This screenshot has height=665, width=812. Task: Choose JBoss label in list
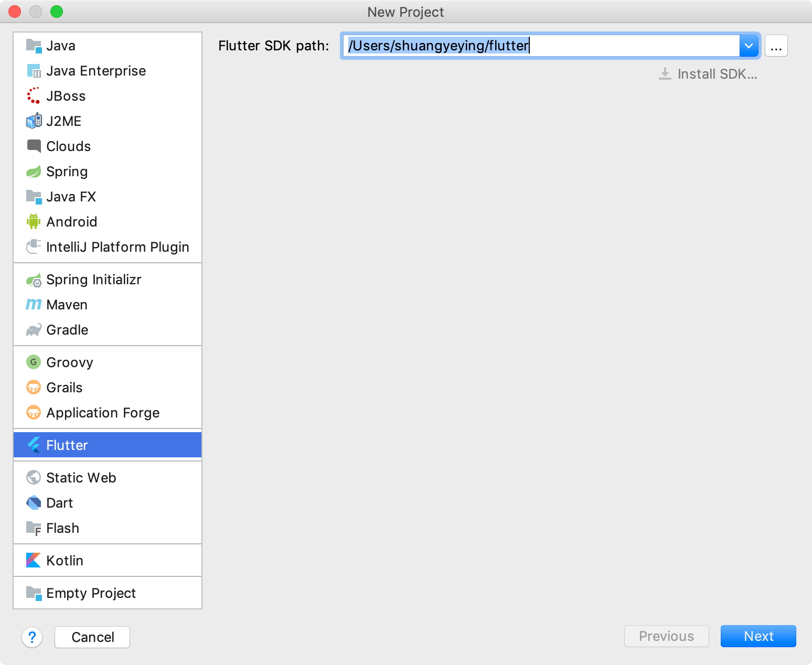coord(66,96)
